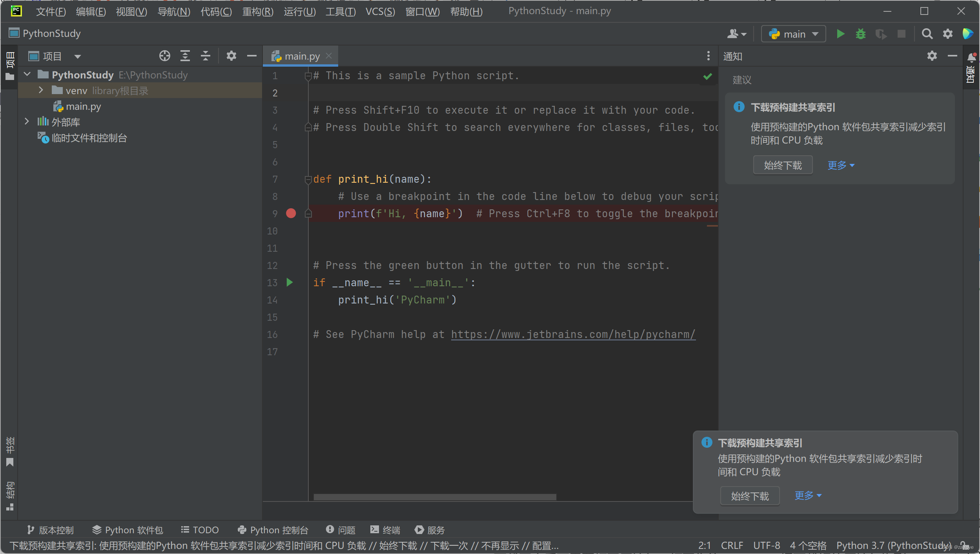Screen dimensions: 980x554
Task: Open the 运行(U) menu
Action: click(x=300, y=11)
